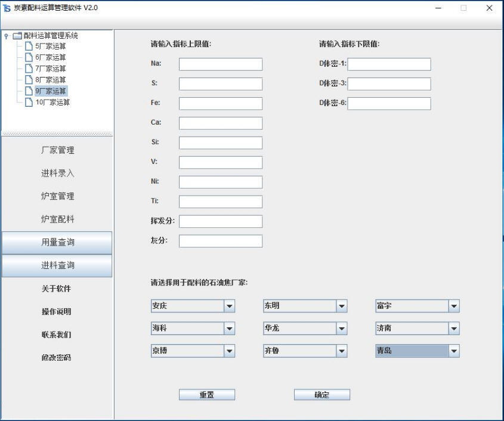Screen dimensions: 504x421
Task: Click the document icon beside 5厂家运算
Action: pos(29,47)
